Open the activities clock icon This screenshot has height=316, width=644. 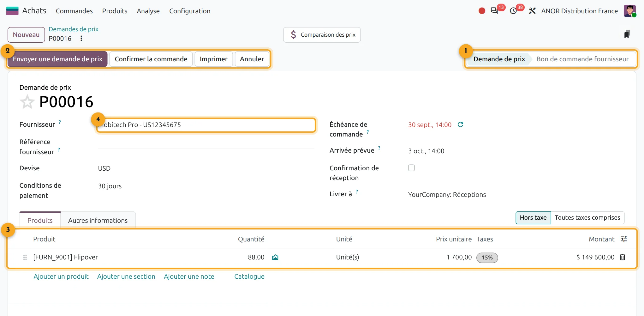click(513, 11)
